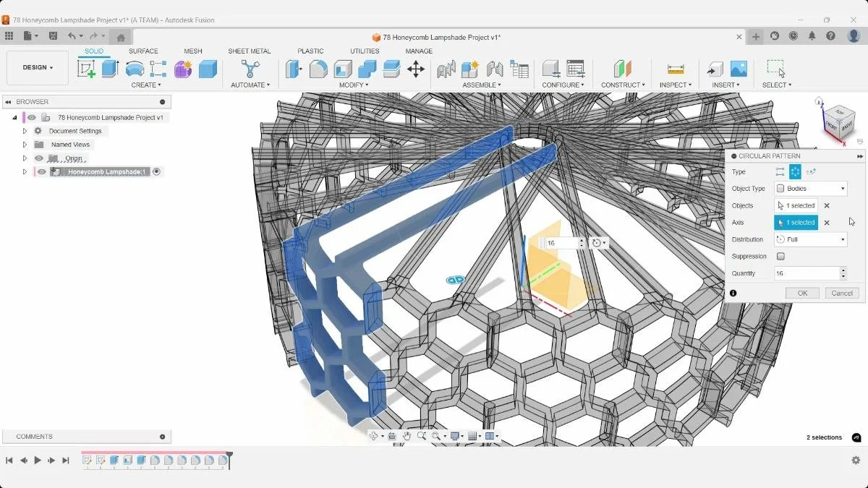Open the notifications bell
The image size is (868, 488).
tap(812, 36)
